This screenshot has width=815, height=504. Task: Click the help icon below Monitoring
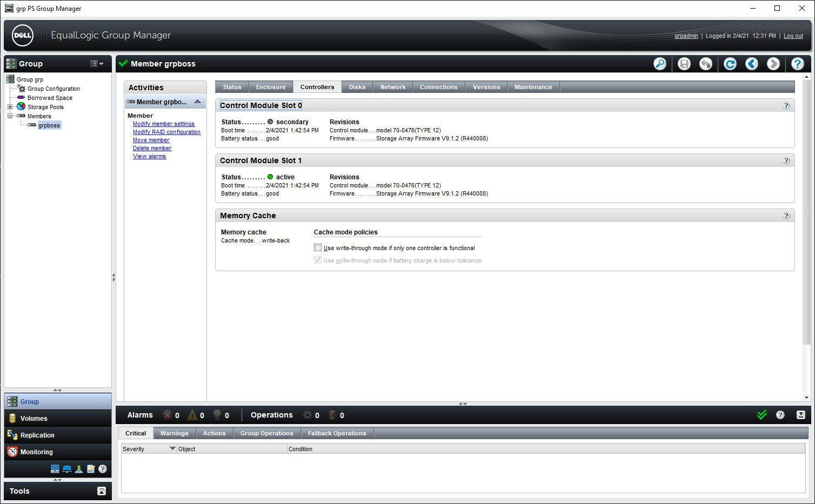[103, 469]
